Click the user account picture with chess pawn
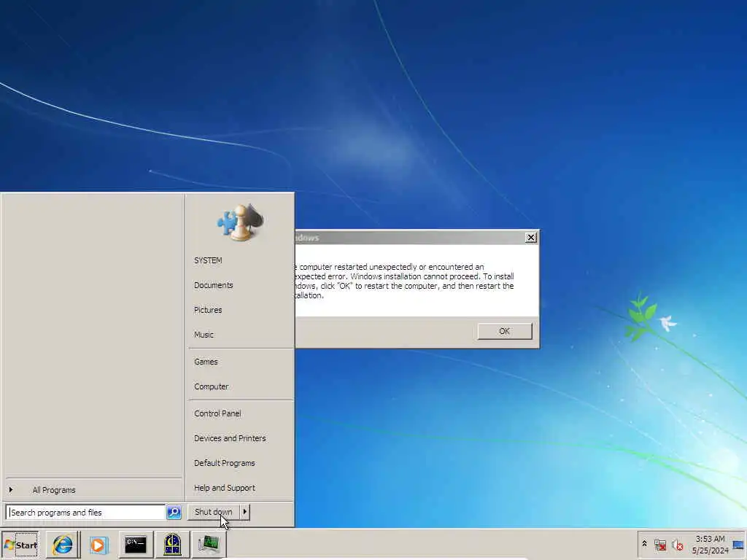 click(x=240, y=222)
